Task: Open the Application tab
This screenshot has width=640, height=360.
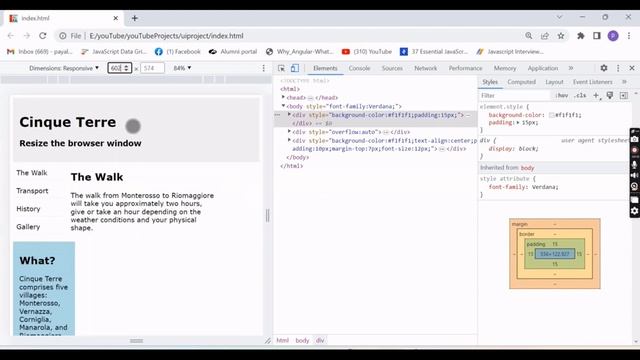Action: coord(542,68)
